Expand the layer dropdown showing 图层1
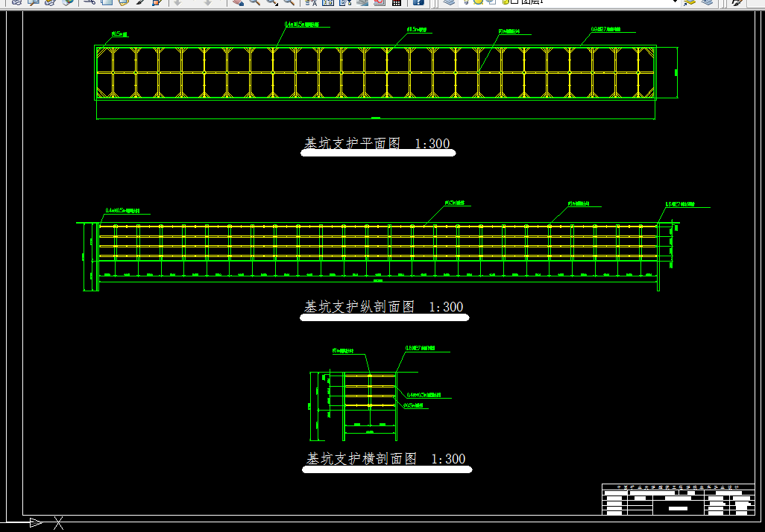The width and height of the screenshot is (765, 532). pyautogui.click(x=676, y=2)
